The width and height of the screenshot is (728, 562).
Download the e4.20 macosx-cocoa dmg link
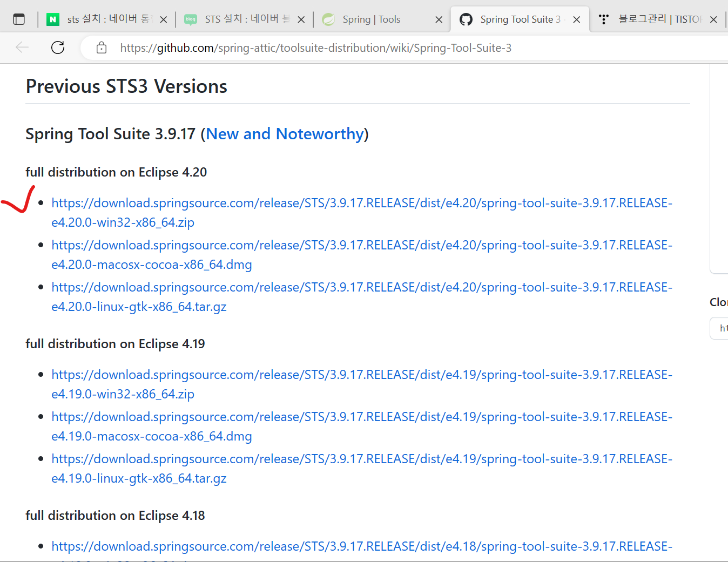(362, 255)
